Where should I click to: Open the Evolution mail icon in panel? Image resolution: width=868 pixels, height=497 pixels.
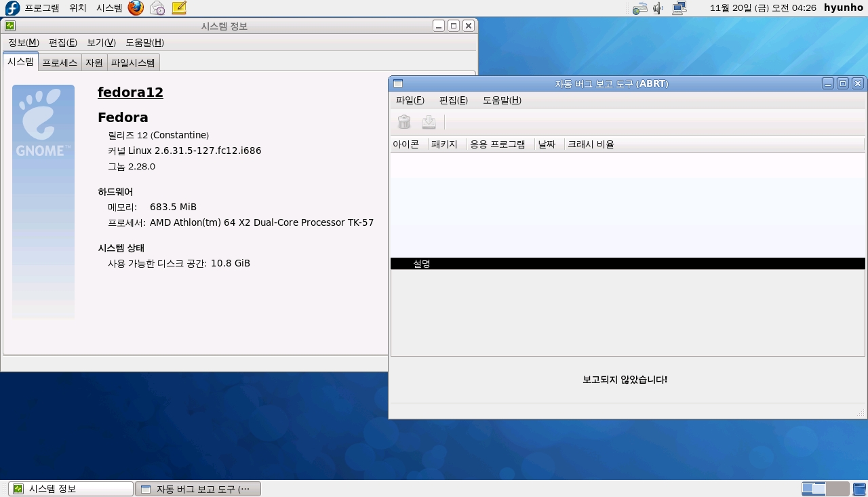coord(157,8)
